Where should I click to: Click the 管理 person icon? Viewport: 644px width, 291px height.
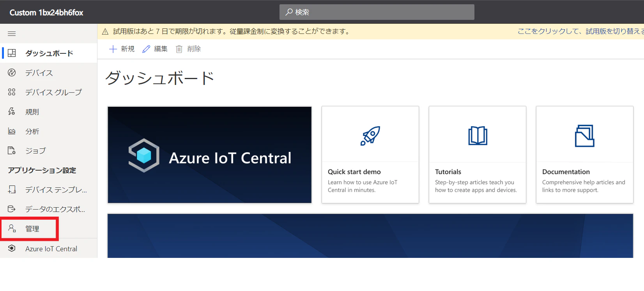pos(12,228)
